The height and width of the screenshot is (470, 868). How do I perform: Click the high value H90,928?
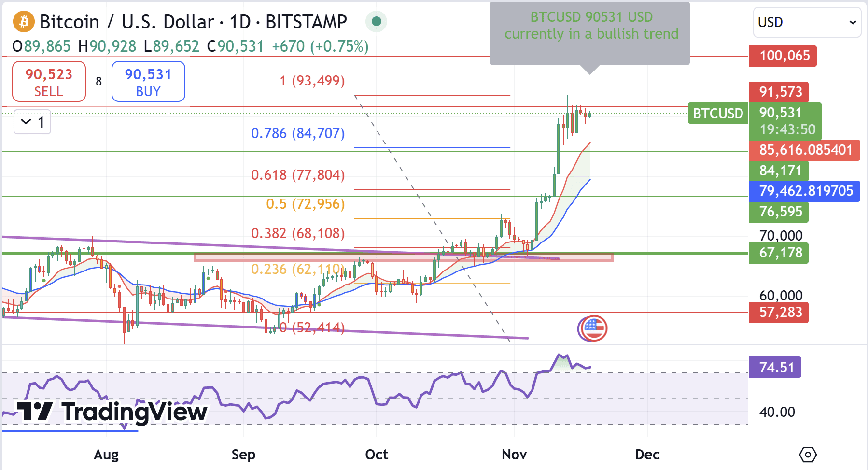tap(107, 47)
